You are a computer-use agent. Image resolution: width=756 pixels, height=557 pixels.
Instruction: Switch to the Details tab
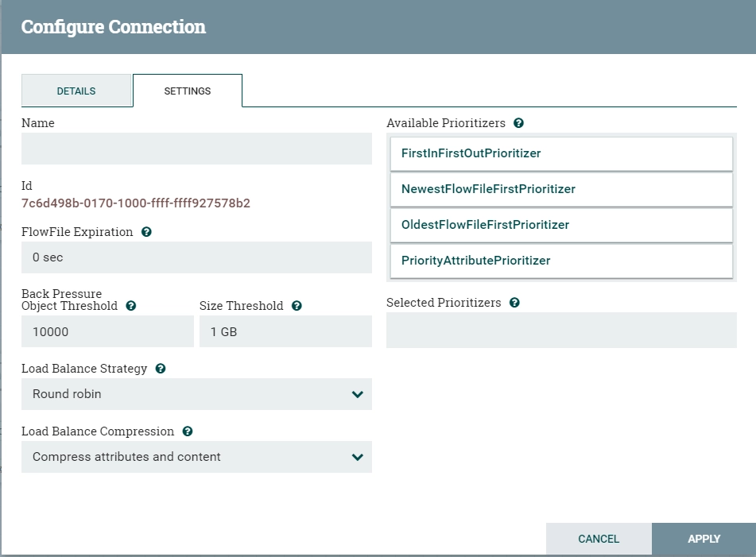[76, 91]
